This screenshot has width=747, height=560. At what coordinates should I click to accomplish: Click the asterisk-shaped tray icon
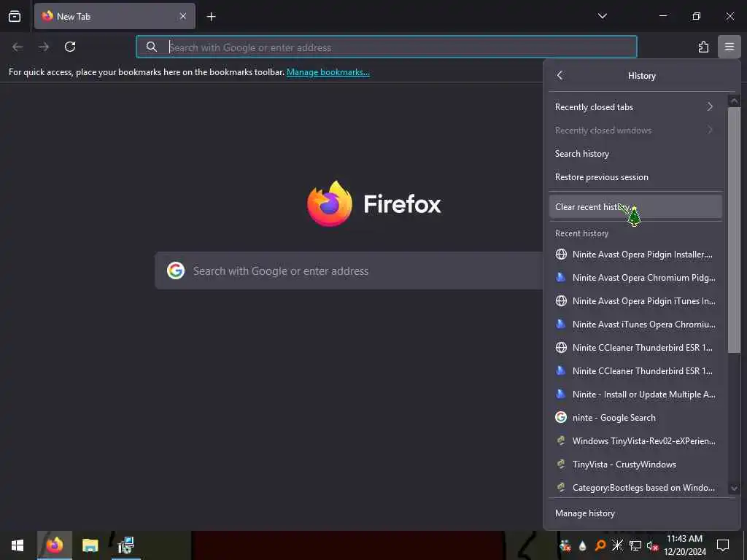pos(617,545)
